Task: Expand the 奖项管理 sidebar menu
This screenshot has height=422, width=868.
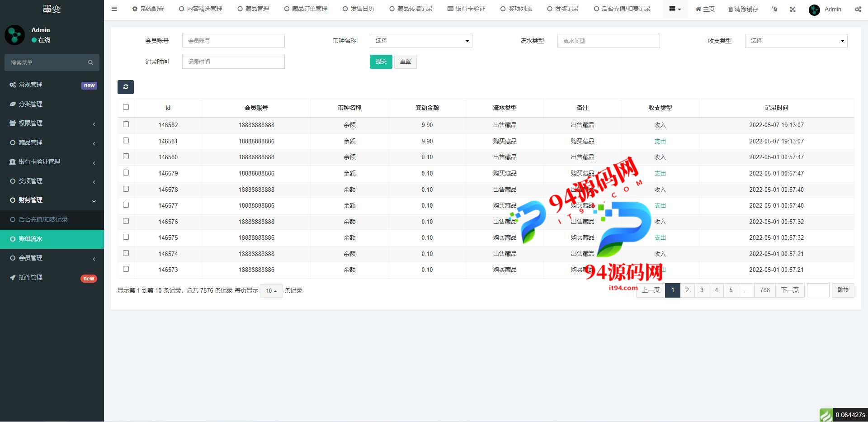Action: [x=52, y=181]
